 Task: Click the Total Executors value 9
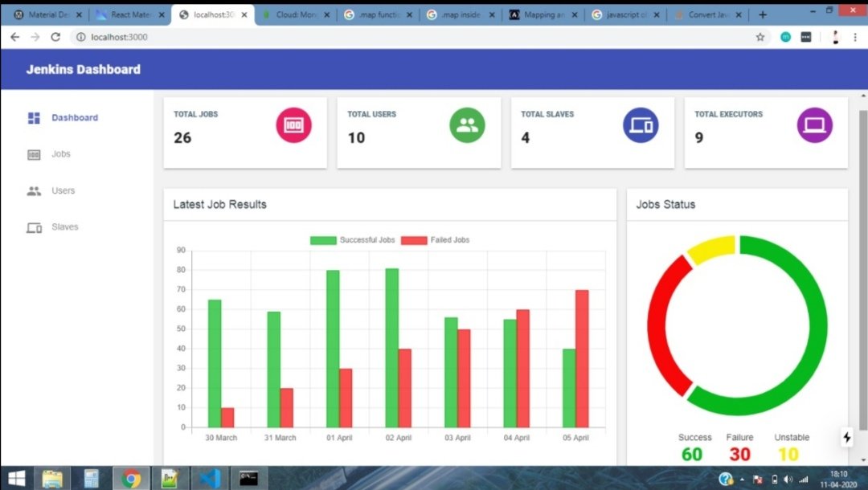(x=699, y=137)
